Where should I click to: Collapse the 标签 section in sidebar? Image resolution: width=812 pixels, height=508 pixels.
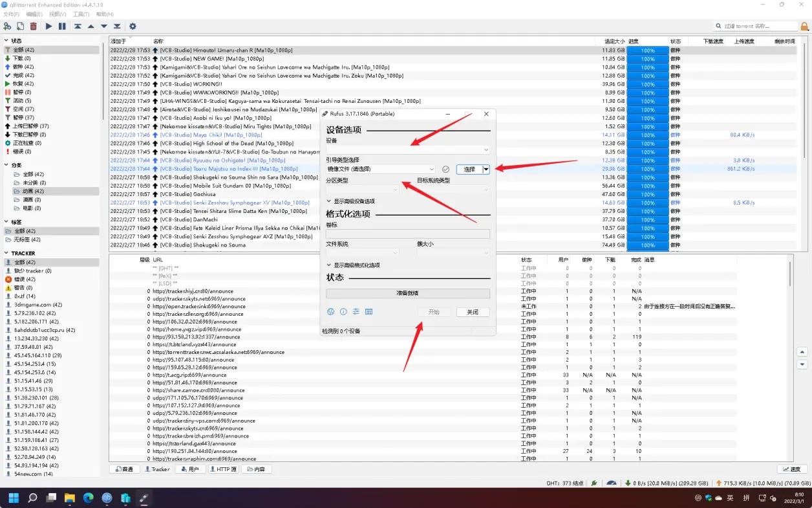(6, 222)
